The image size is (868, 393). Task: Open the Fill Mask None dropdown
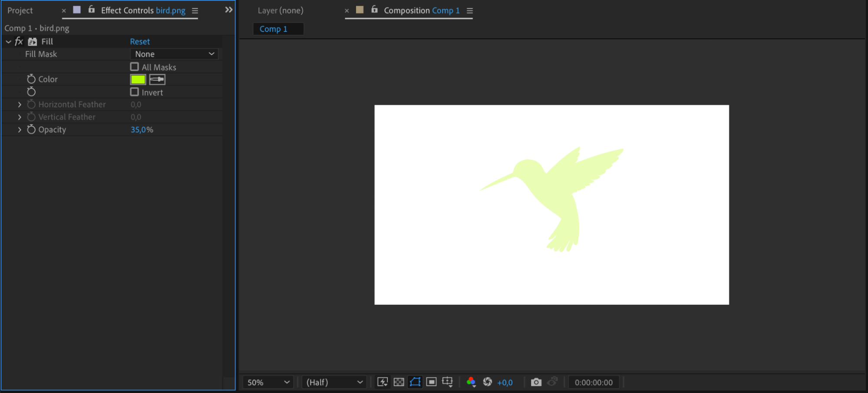pyautogui.click(x=174, y=54)
